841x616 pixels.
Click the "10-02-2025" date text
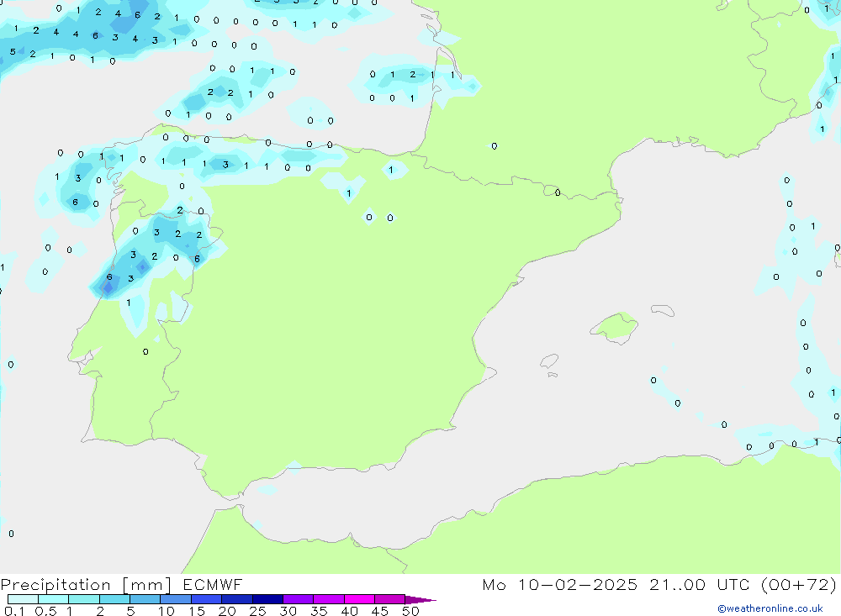point(578,584)
